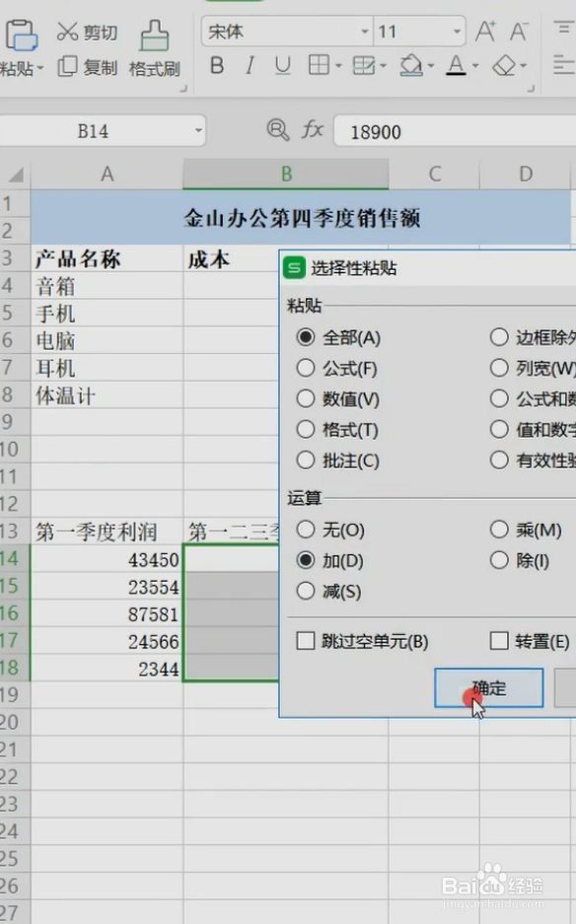Image resolution: width=576 pixels, height=924 pixels.
Task: Click the Cut scissors icon
Action: pos(67,32)
